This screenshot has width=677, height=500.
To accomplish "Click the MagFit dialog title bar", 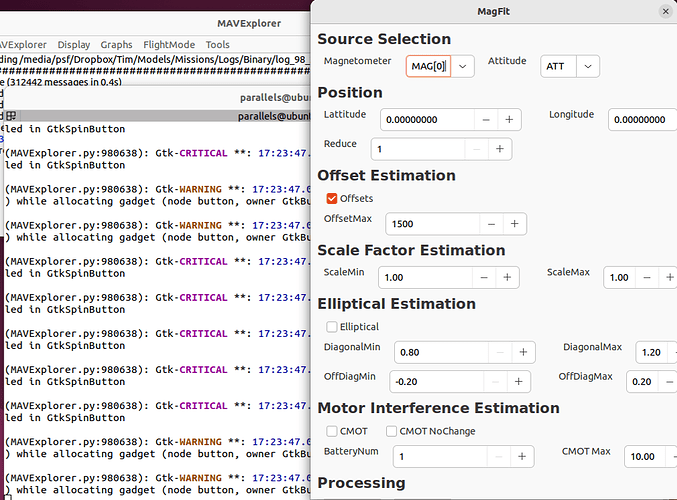I will [493, 12].
